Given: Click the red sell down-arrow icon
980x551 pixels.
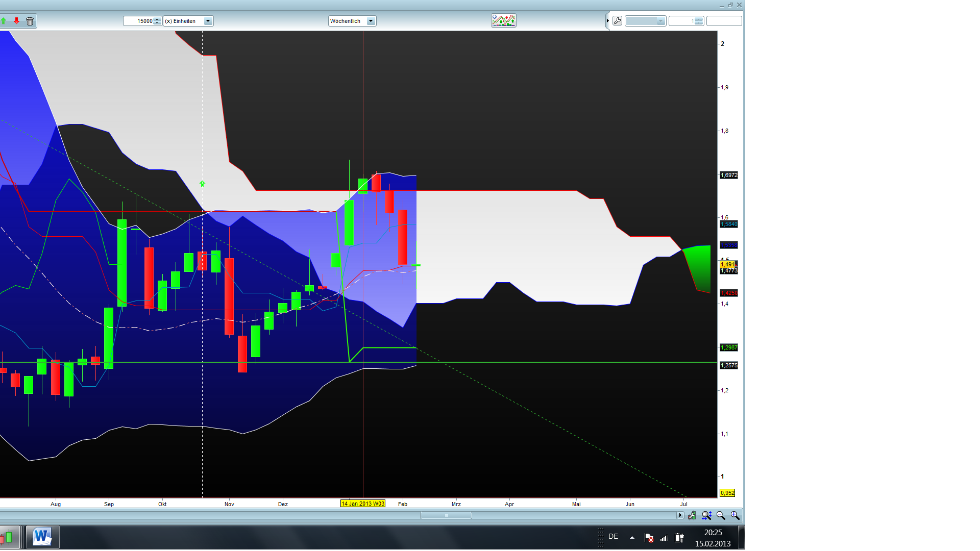Looking at the screenshot, I should pos(17,21).
